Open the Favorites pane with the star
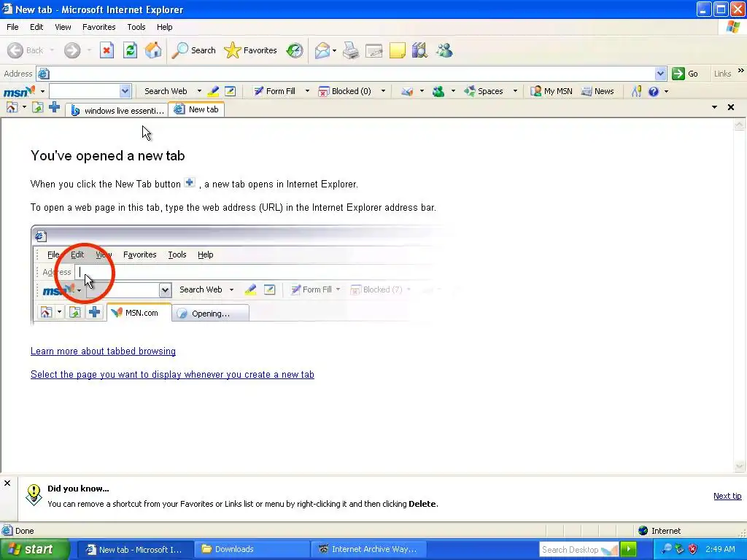 pyautogui.click(x=251, y=50)
